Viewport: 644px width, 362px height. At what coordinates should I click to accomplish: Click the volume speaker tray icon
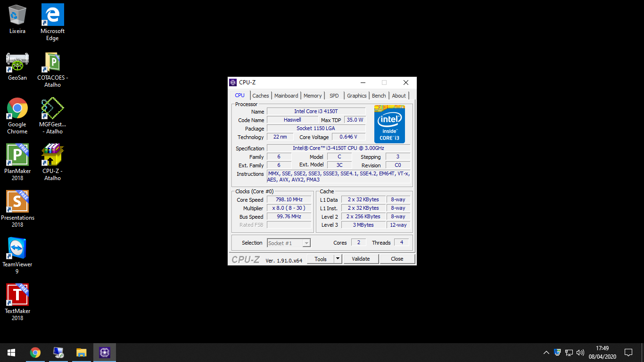pos(580,353)
